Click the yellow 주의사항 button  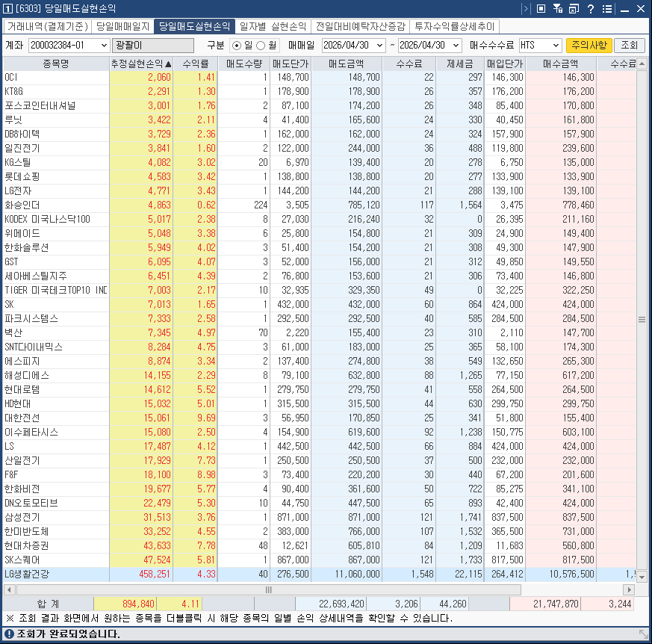589,45
